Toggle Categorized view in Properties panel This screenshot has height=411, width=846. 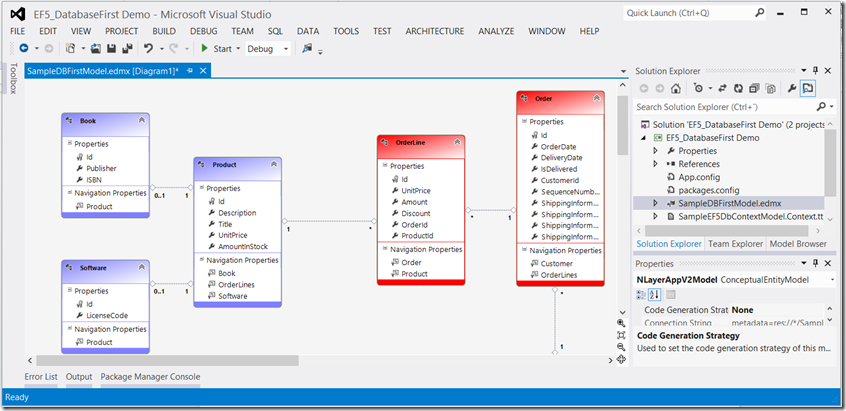[x=643, y=294]
